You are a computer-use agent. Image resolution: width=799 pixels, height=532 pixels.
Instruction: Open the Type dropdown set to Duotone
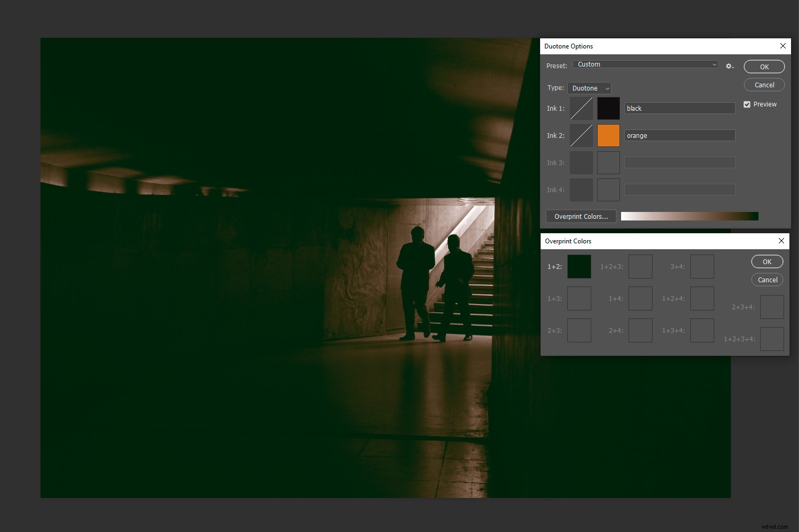pos(589,88)
